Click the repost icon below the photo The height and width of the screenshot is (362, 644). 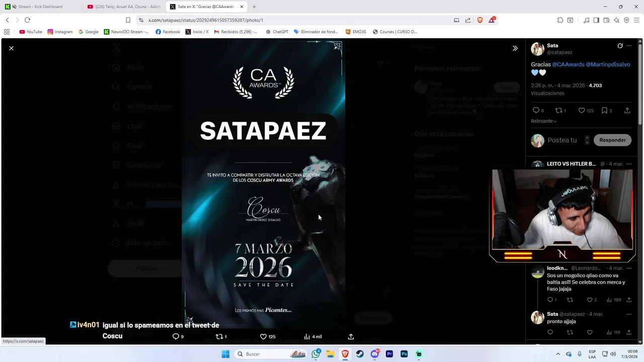(x=219, y=337)
